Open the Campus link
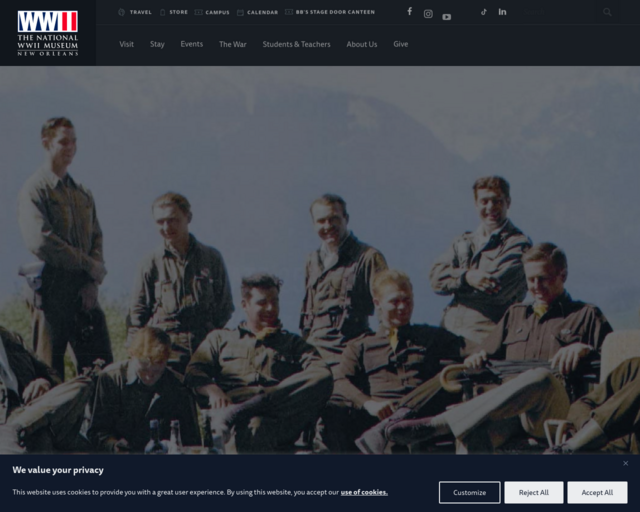The image size is (640, 512). pyautogui.click(x=212, y=12)
